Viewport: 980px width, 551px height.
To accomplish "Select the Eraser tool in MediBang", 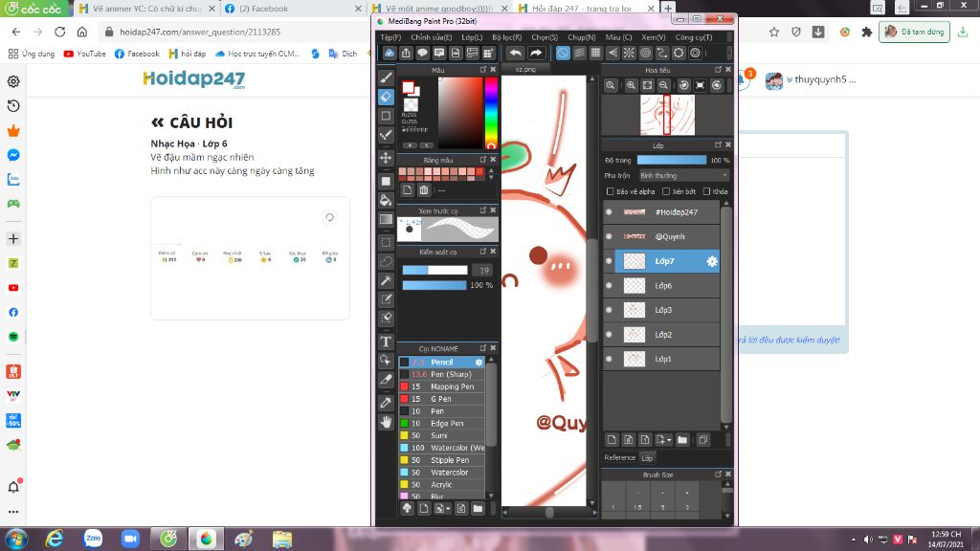I will coord(387,97).
